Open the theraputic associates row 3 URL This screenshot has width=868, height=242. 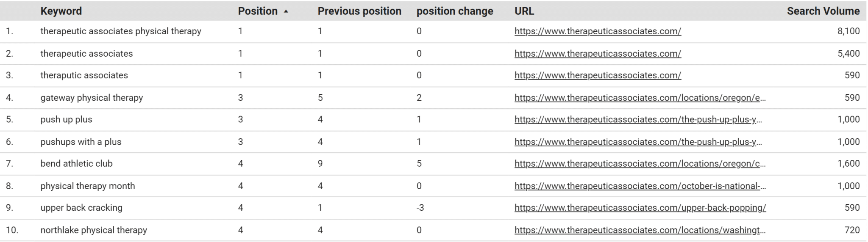(x=598, y=75)
